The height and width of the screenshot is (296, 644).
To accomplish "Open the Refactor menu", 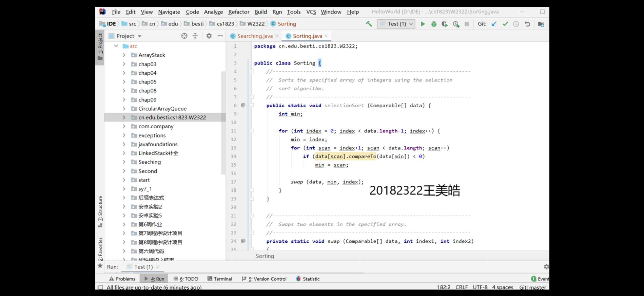I will tap(239, 12).
